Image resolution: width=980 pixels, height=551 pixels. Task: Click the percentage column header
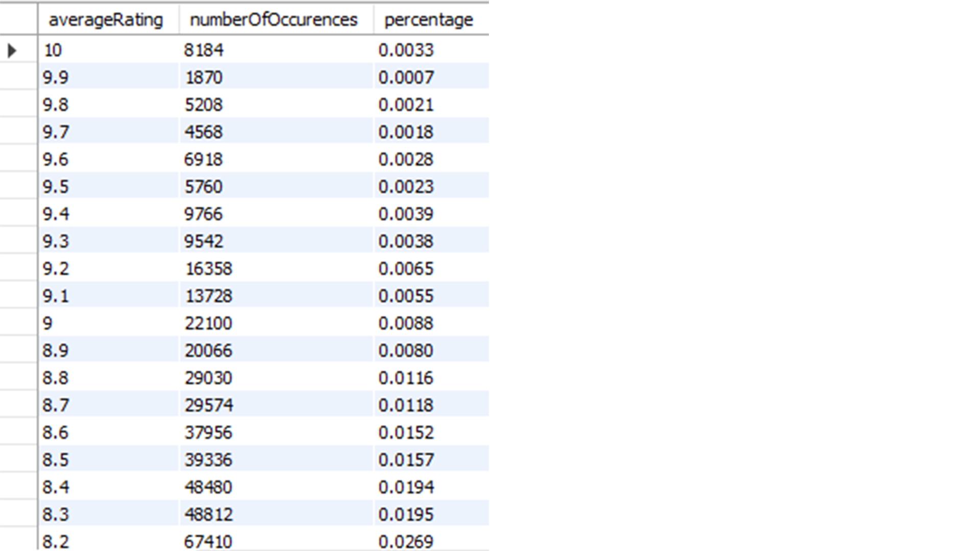coord(428,20)
